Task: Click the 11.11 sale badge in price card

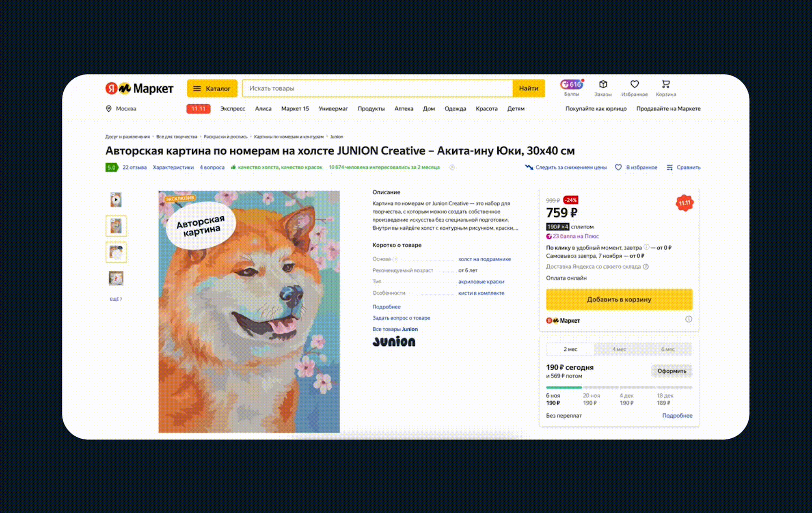Action: coord(685,203)
